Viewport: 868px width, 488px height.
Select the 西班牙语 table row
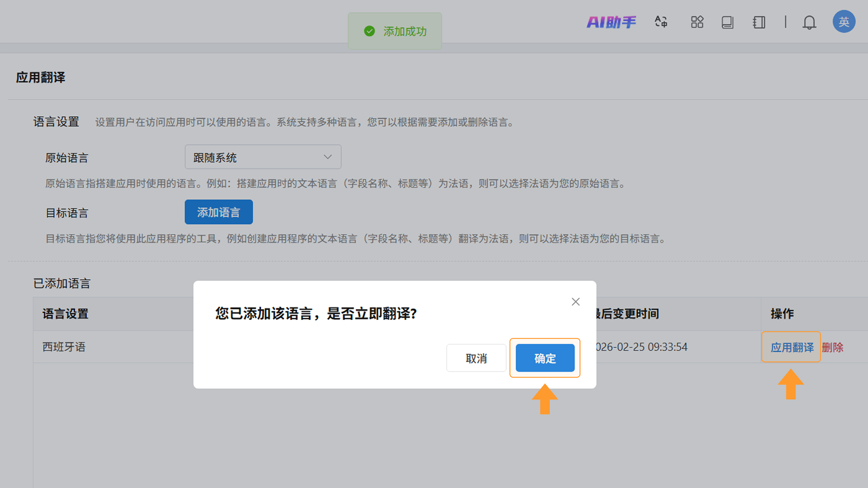(64, 347)
